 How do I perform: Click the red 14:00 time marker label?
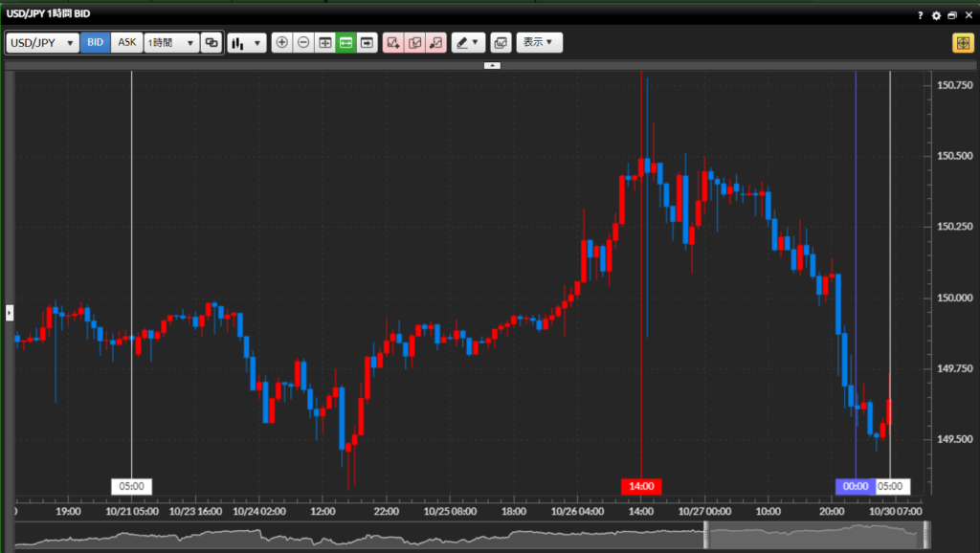(641, 486)
